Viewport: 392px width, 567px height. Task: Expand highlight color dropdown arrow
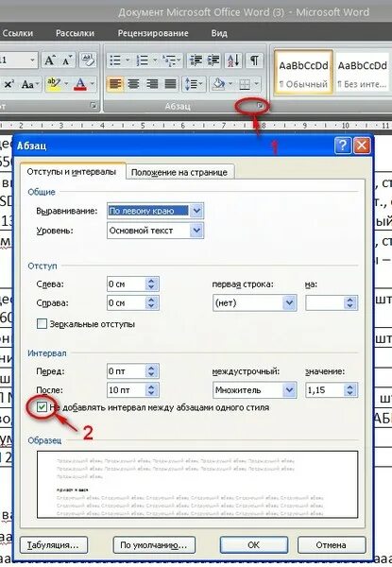click(66, 84)
